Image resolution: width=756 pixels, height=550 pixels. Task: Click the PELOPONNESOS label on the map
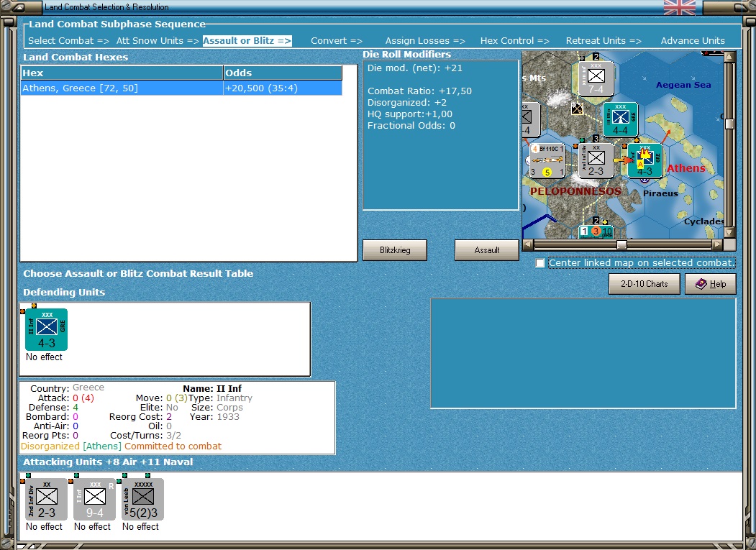(x=575, y=191)
